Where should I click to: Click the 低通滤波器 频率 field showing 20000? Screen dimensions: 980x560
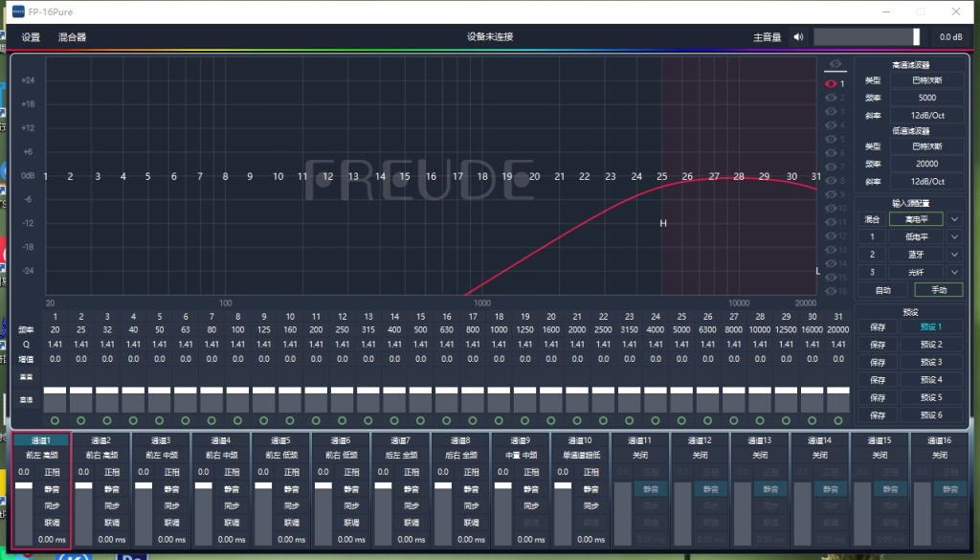[926, 164]
